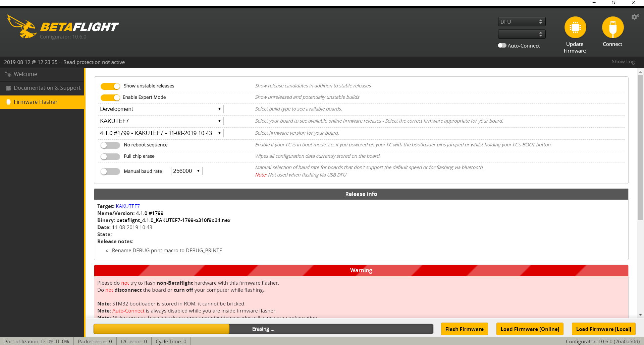Turn on Full chip erase switch
The image size is (644, 345).
click(110, 156)
